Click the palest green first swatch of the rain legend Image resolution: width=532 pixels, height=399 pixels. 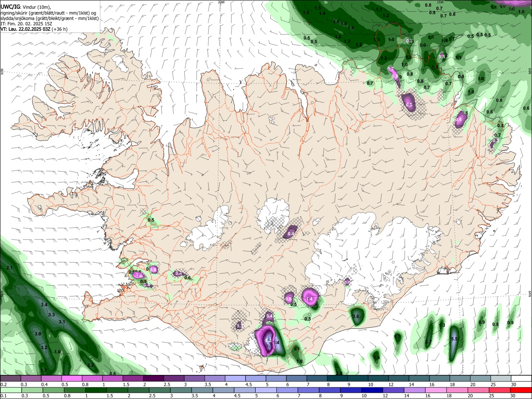11,390
